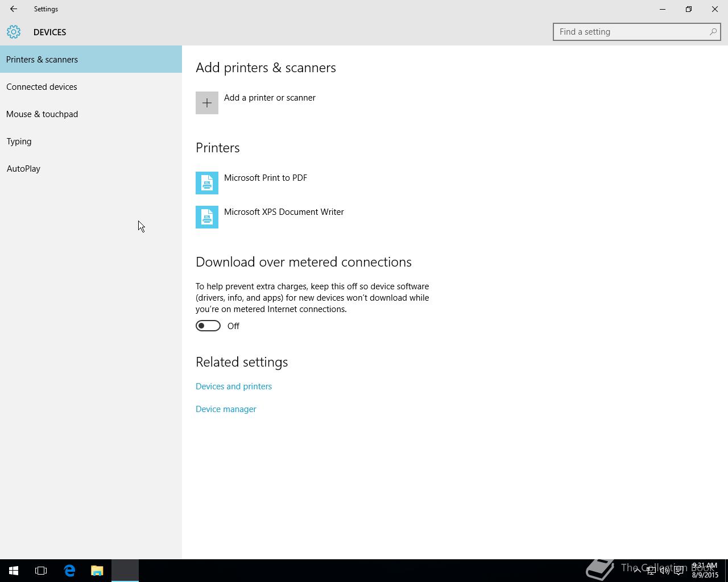Toggle download over metered connections switch
Screen dimensions: 728x582
(x=208, y=326)
